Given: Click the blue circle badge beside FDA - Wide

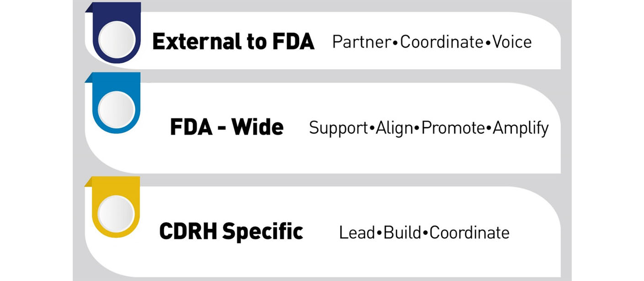Looking at the screenshot, I should [x=117, y=109].
